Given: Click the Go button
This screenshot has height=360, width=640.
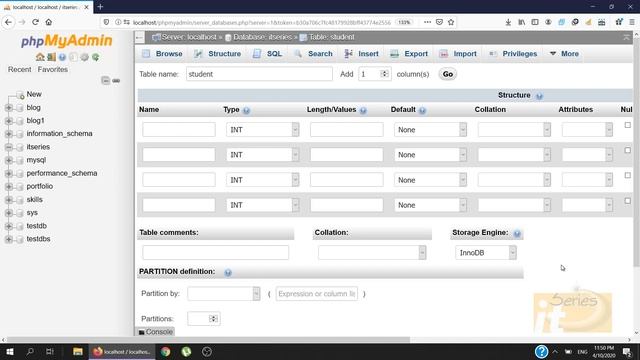Looking at the screenshot, I should point(448,74).
